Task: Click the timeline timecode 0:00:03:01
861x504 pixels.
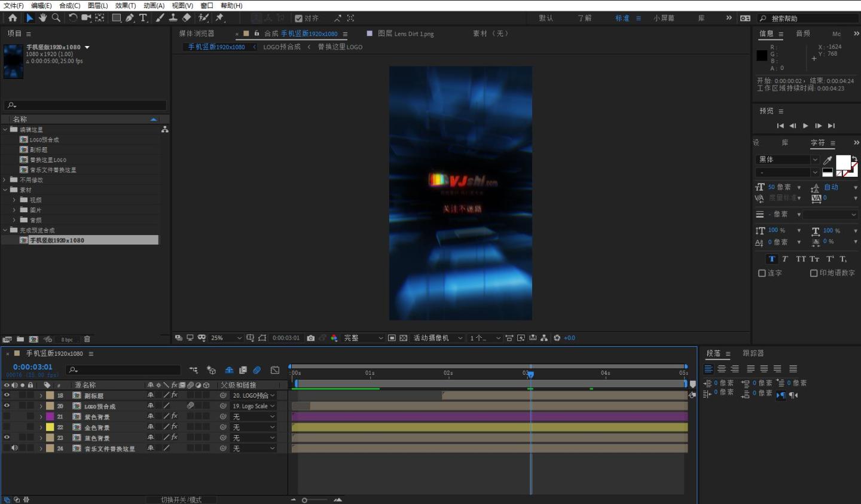Action: (x=32, y=367)
